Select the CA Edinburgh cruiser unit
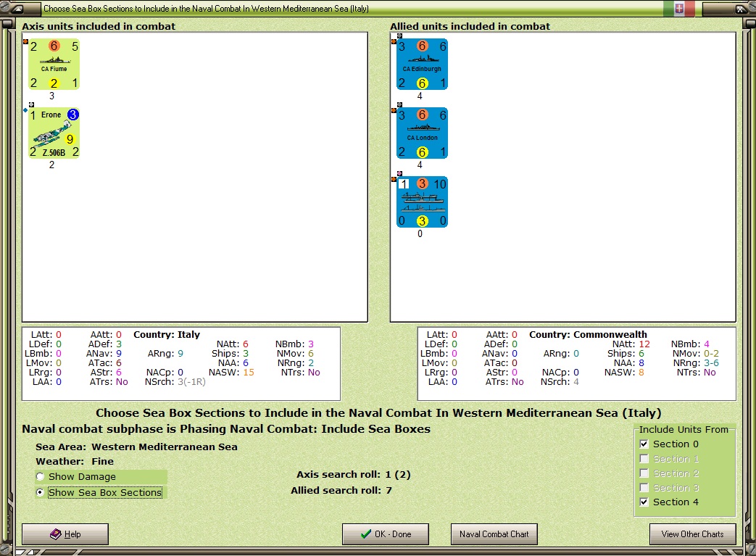The image size is (756, 556). pyautogui.click(x=422, y=64)
